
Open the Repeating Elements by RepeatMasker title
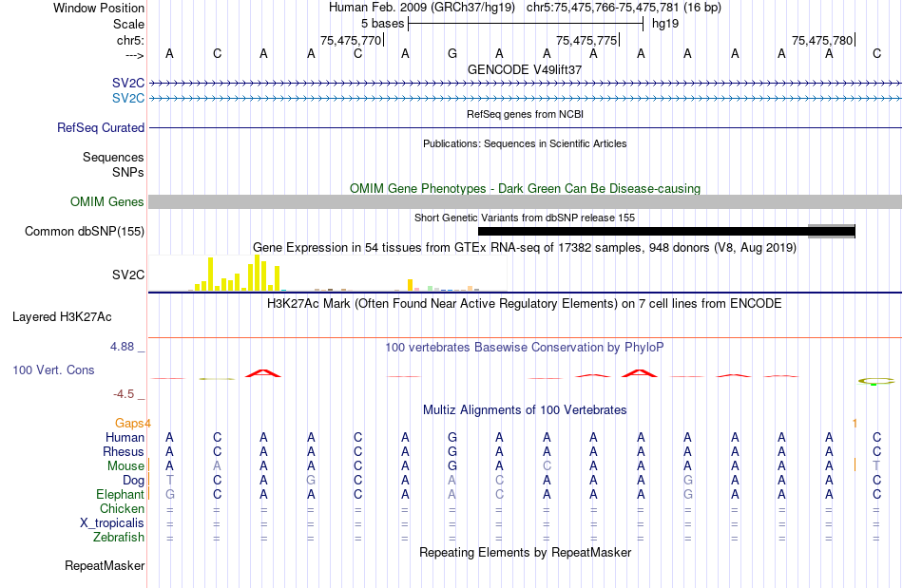pos(525,552)
